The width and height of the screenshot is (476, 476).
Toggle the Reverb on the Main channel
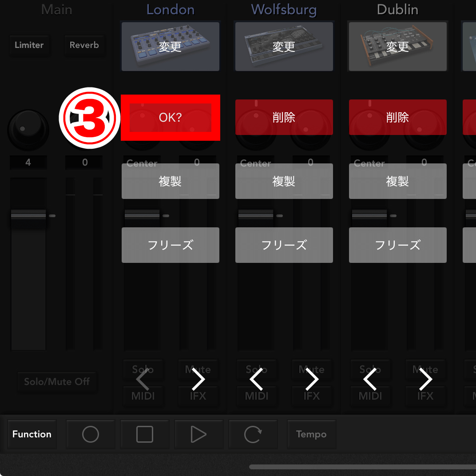click(84, 45)
